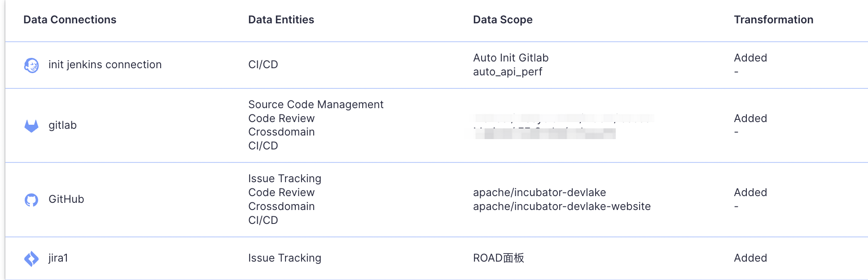The image size is (868, 280).
Task: Select the jira1 connection name
Action: (58, 258)
